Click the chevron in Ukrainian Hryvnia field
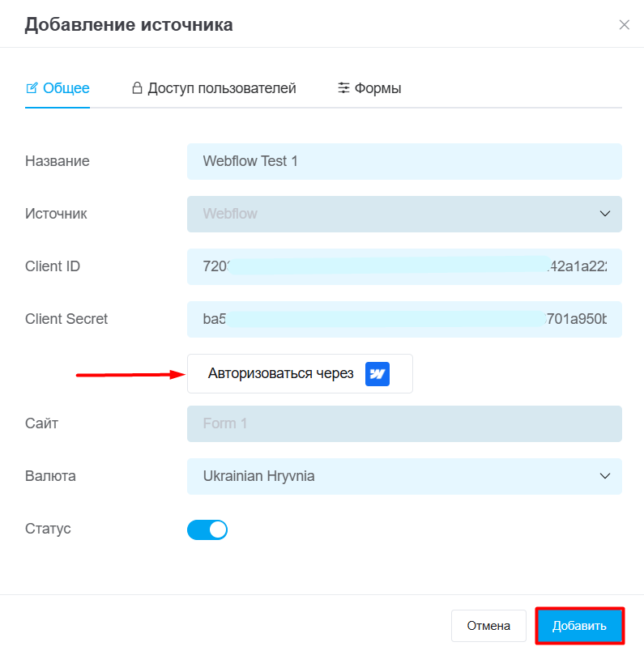 pyautogui.click(x=604, y=476)
